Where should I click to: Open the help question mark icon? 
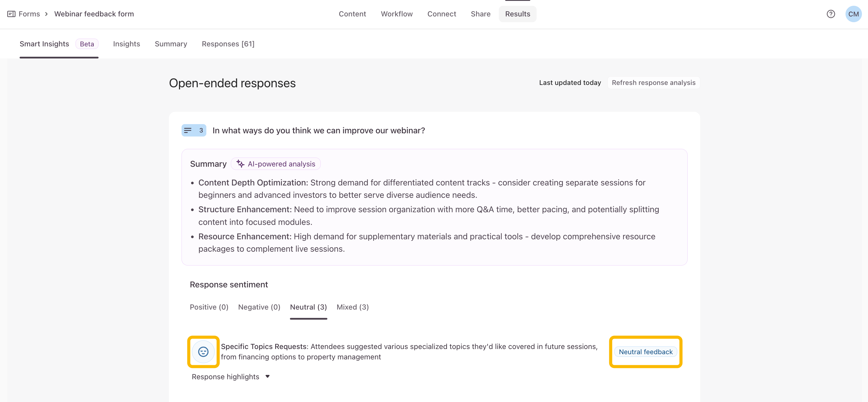click(831, 14)
